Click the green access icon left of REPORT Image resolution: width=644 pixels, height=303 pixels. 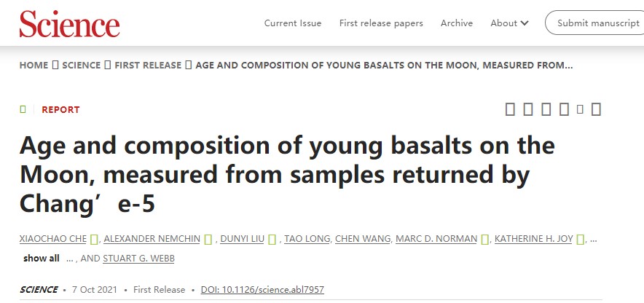(x=23, y=109)
